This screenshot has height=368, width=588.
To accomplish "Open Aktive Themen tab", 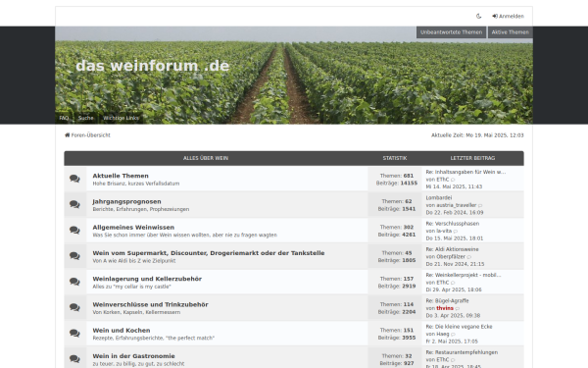I will 510,32.
